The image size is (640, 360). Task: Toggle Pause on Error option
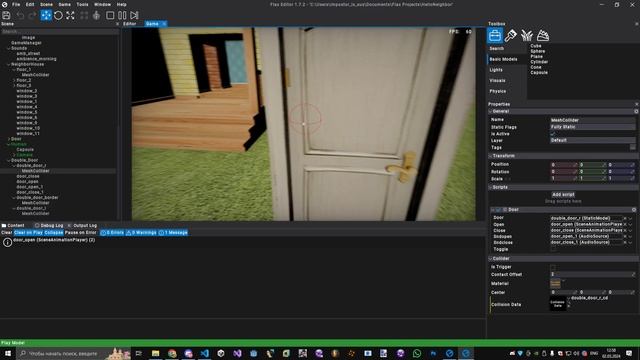(x=80, y=233)
